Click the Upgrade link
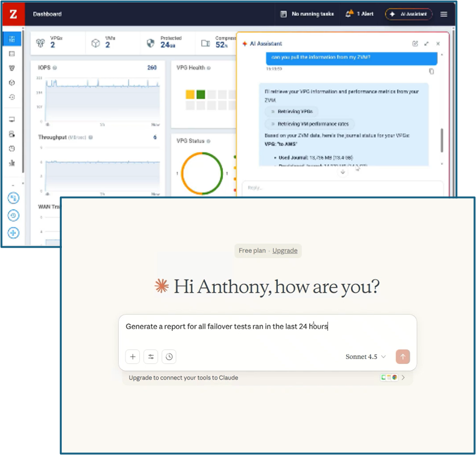Image resolution: width=476 pixels, height=455 pixels. [x=285, y=251]
